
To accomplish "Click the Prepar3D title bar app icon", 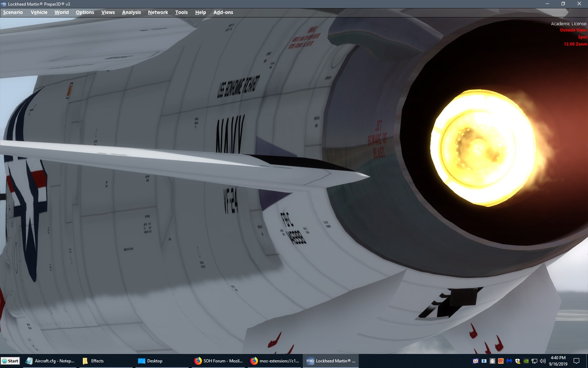I will [4, 4].
